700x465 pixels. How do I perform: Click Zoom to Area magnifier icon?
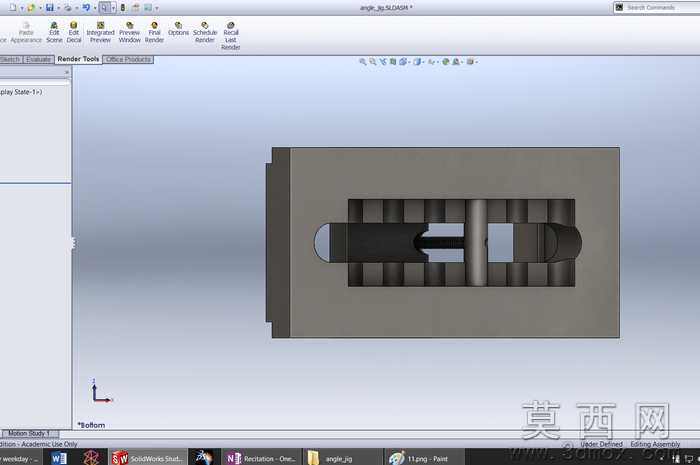pos(372,62)
